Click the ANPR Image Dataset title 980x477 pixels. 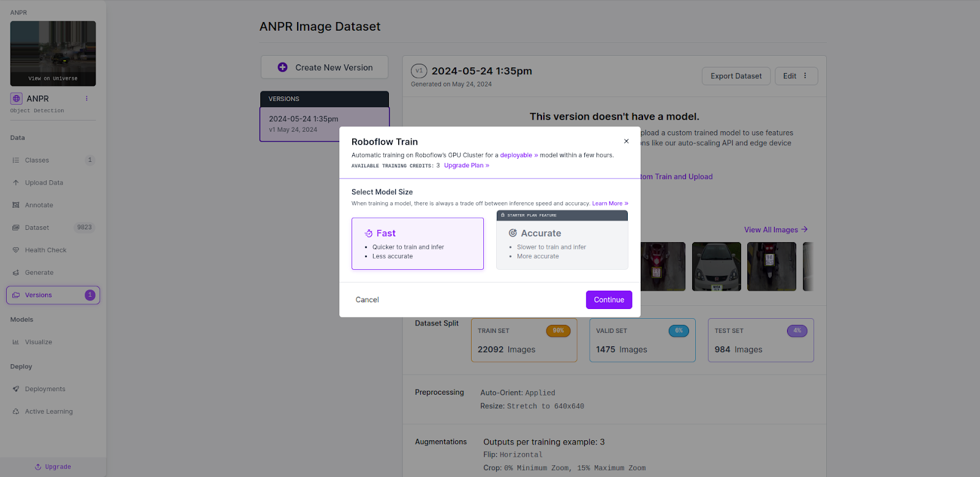320,26
